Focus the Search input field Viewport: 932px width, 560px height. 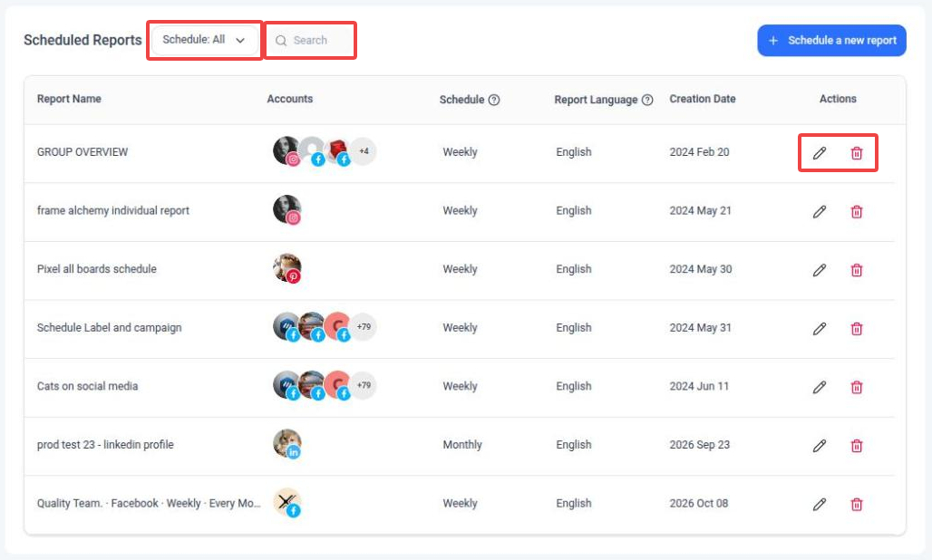(310, 41)
